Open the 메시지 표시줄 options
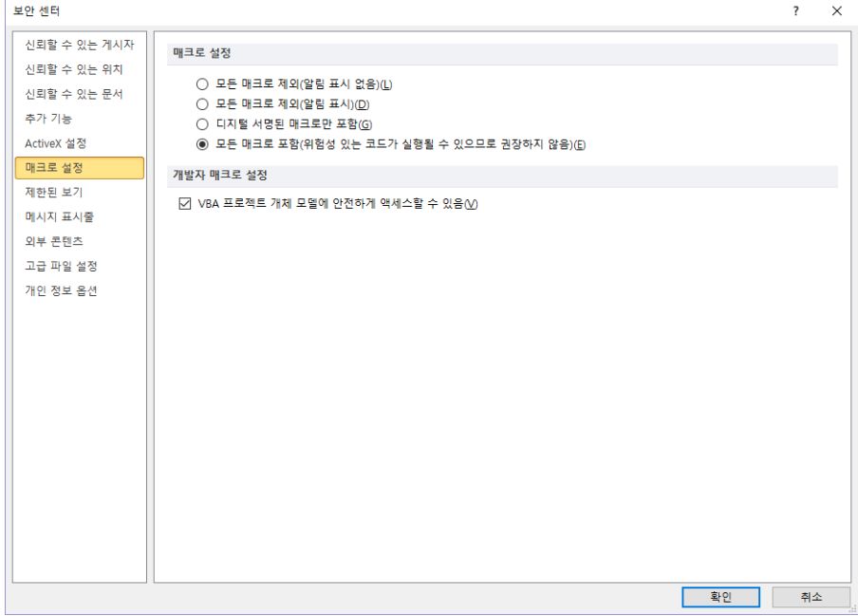858x616 pixels. point(58,217)
